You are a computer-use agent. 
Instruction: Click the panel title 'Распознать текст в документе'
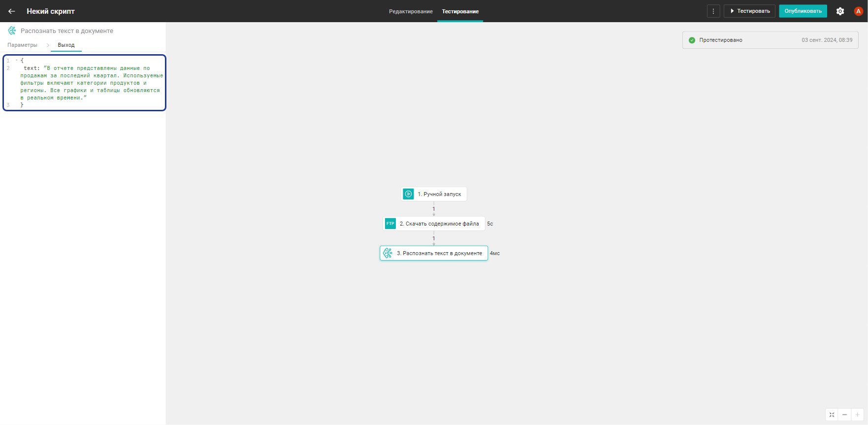pyautogui.click(x=67, y=31)
